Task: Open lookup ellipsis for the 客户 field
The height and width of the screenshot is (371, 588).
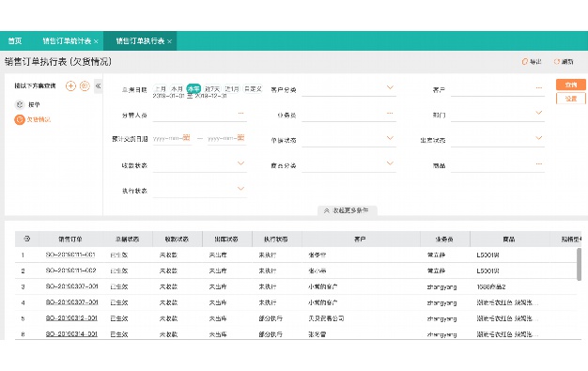Action: (x=539, y=87)
